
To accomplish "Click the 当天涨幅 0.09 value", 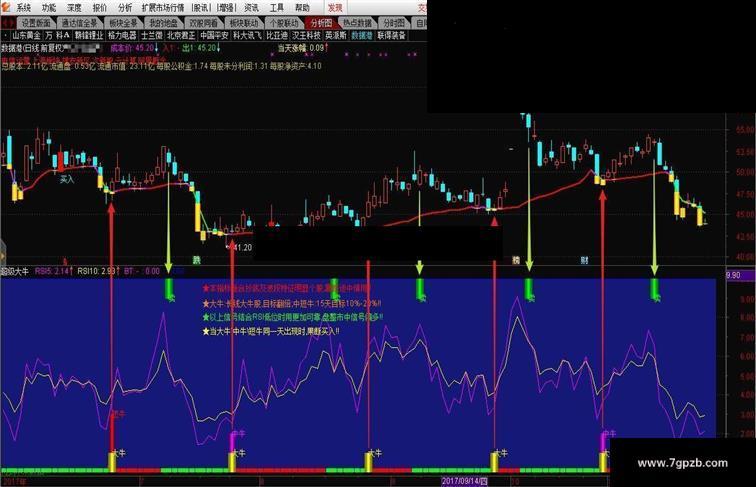I will 303,48.
